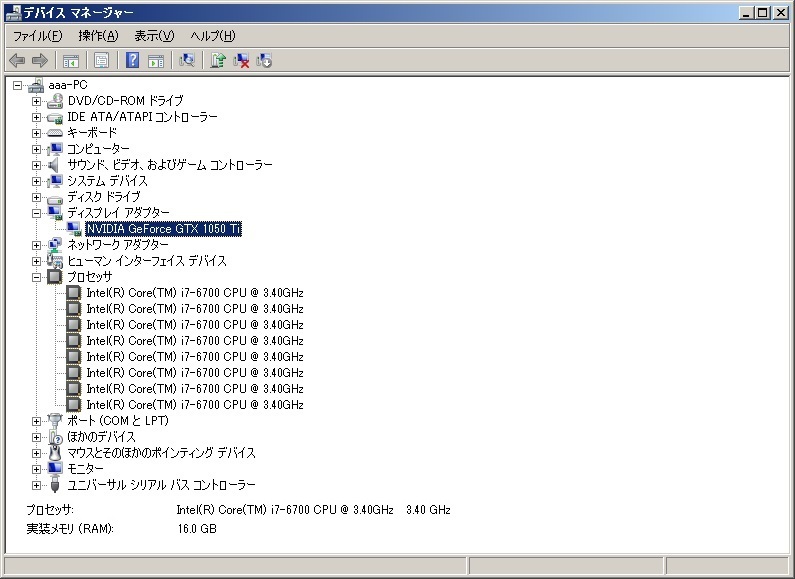Click the Disable device down-arrow icon
795x579 pixels.
(264, 60)
